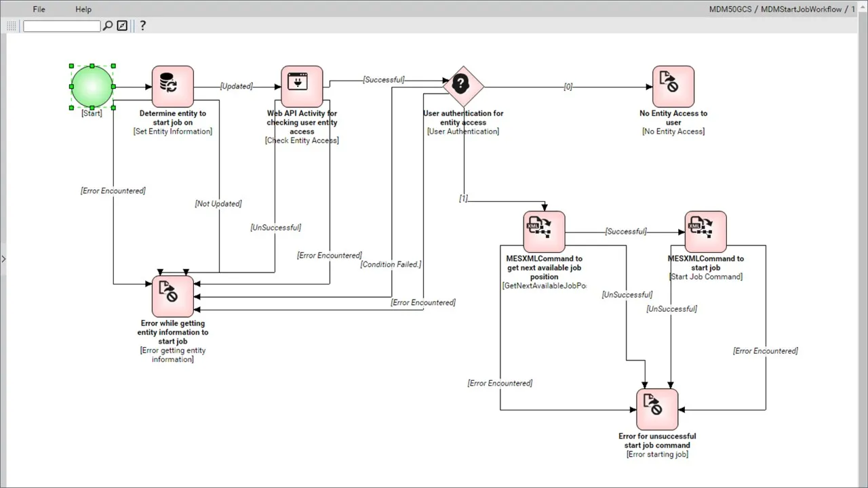868x488 pixels.
Task: Expand the collapsed left side panel
Action: point(3,258)
